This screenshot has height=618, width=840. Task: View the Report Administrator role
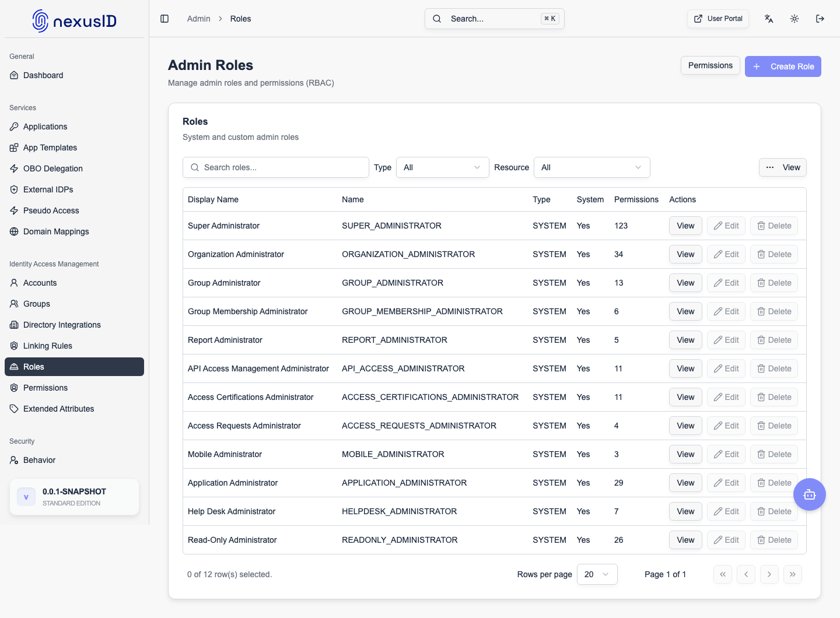tap(685, 340)
